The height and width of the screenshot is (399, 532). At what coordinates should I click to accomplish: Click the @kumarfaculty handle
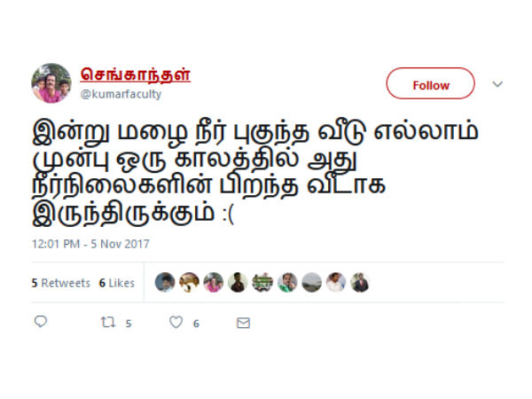121,94
